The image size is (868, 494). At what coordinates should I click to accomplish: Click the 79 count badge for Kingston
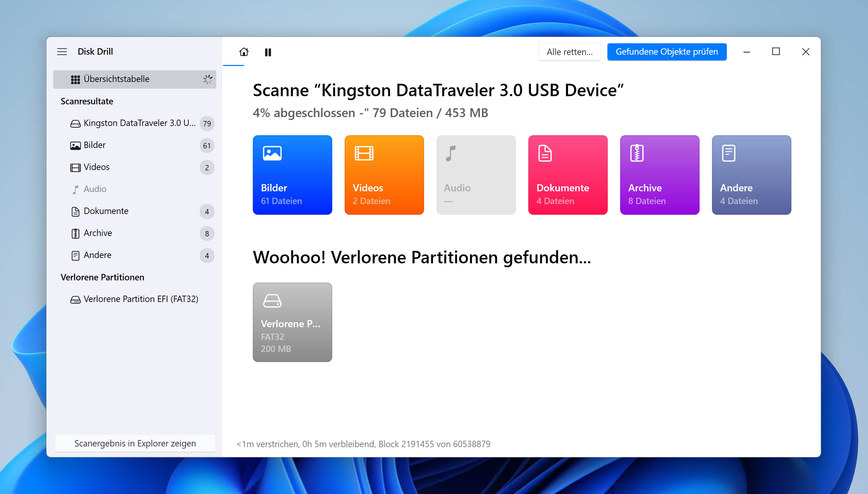coord(207,123)
